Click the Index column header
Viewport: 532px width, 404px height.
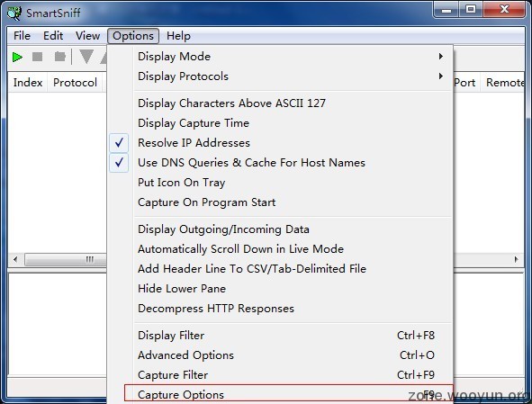click(x=28, y=83)
